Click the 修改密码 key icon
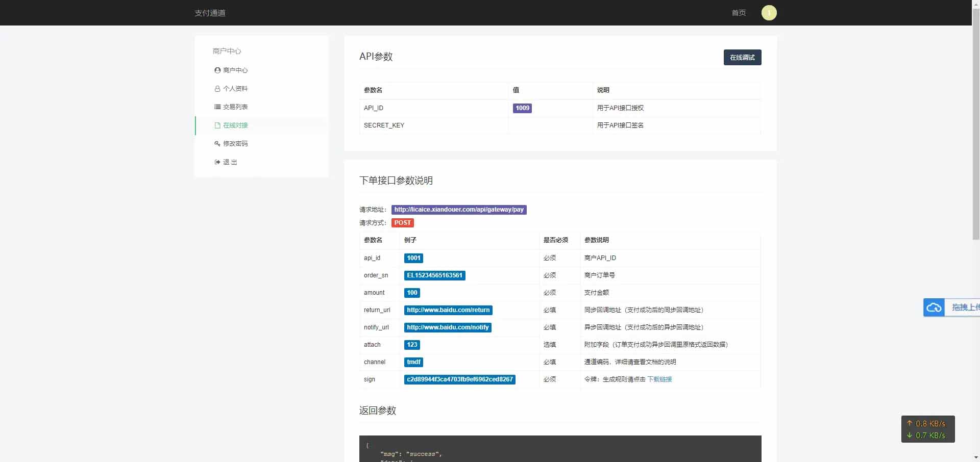 [x=218, y=144]
